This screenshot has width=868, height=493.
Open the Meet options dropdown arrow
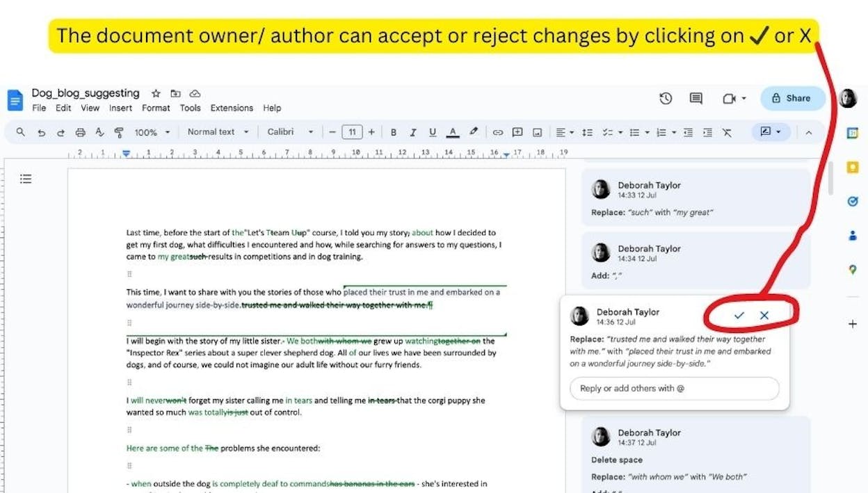pyautogui.click(x=744, y=99)
